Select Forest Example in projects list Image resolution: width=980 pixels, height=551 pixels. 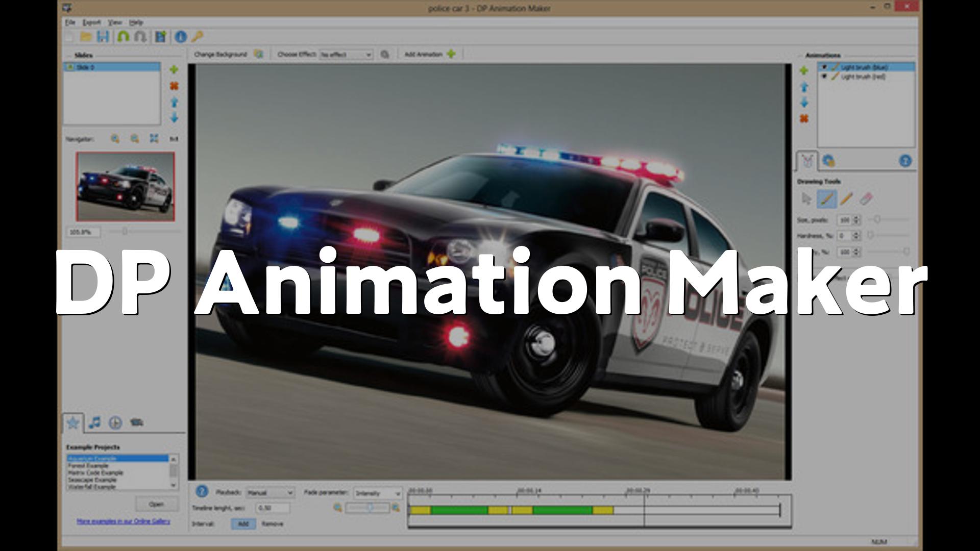click(117, 466)
